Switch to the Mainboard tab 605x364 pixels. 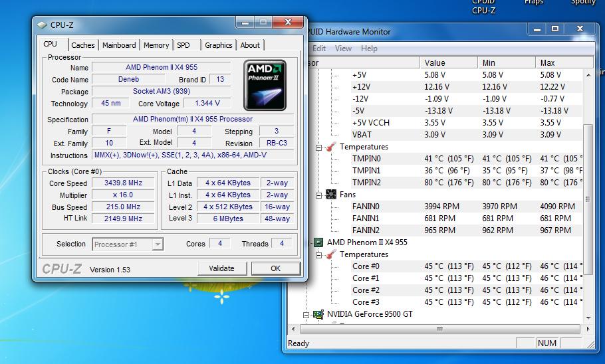[x=119, y=45]
